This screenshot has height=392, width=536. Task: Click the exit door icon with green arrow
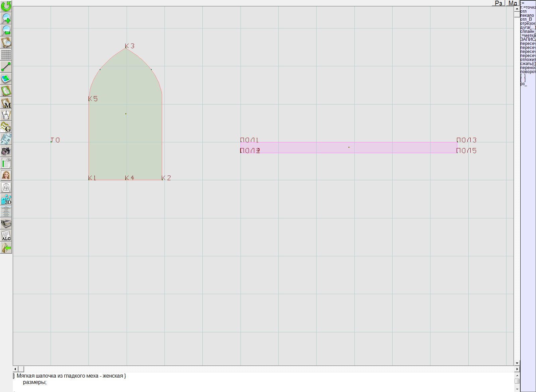(x=6, y=248)
